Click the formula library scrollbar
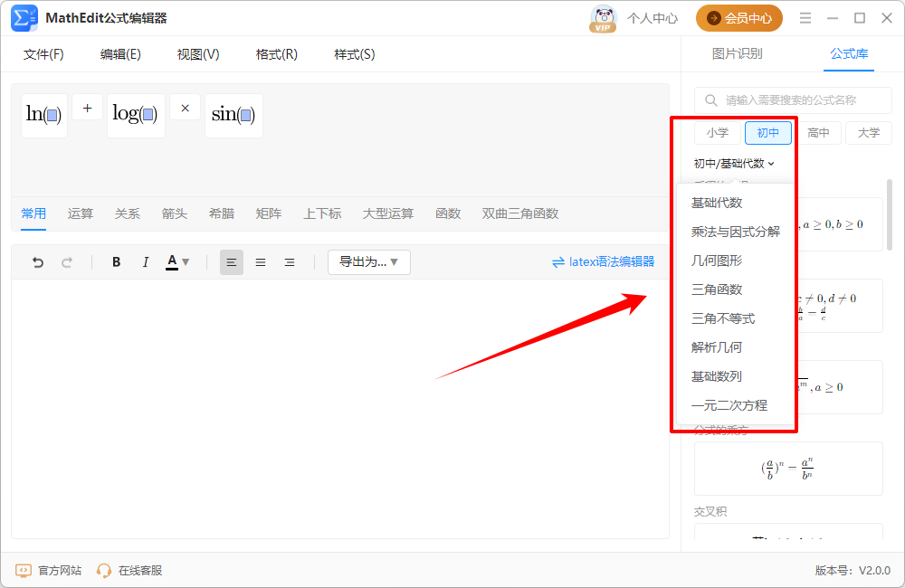This screenshot has height=588, width=905. coord(890,214)
